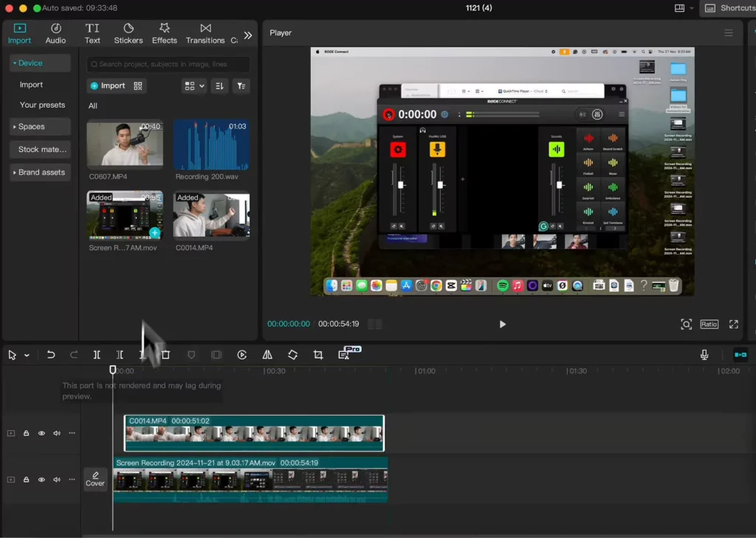
Task: Open more options on Screen Recording track
Action: [72, 479]
